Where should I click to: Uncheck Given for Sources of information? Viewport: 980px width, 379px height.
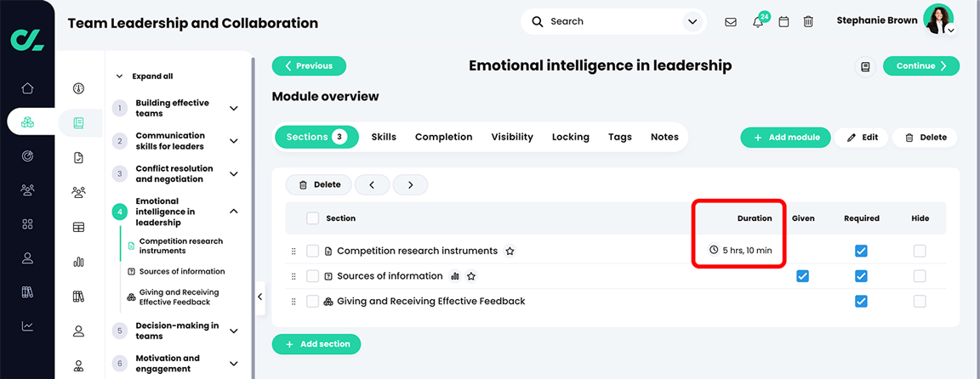[802, 276]
